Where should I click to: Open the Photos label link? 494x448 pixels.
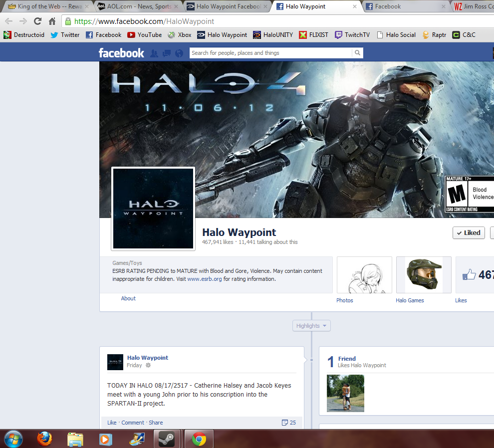pos(345,300)
